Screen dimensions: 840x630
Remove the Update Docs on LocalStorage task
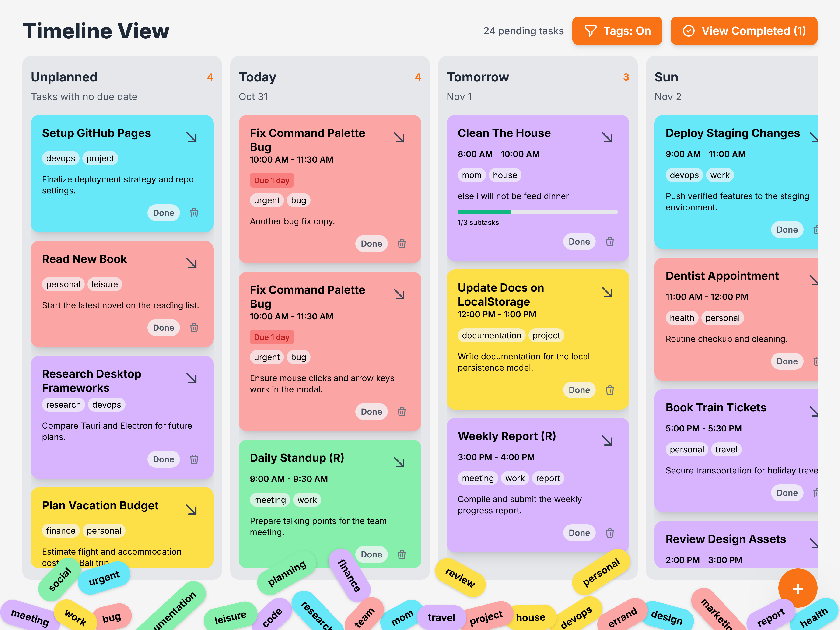(610, 390)
